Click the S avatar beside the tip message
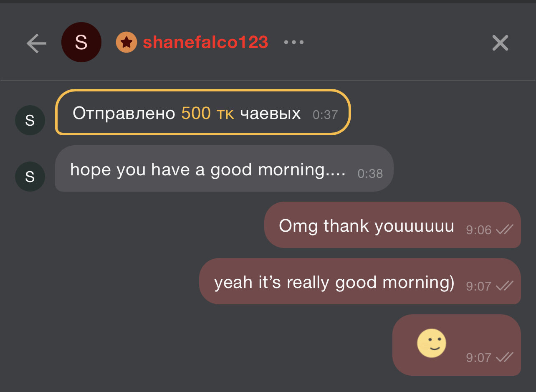Image resolution: width=536 pixels, height=392 pixels. pos(30,120)
